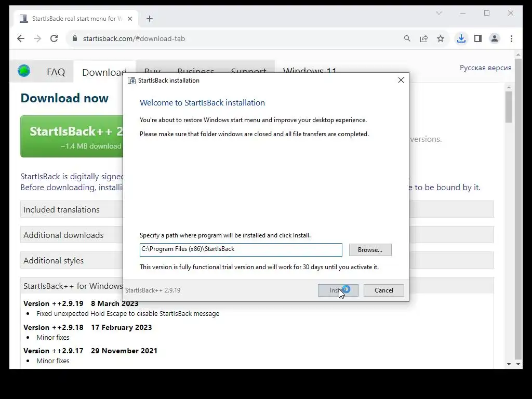Maximize the Chrome window
This screenshot has height=399, width=532.
point(487,13)
